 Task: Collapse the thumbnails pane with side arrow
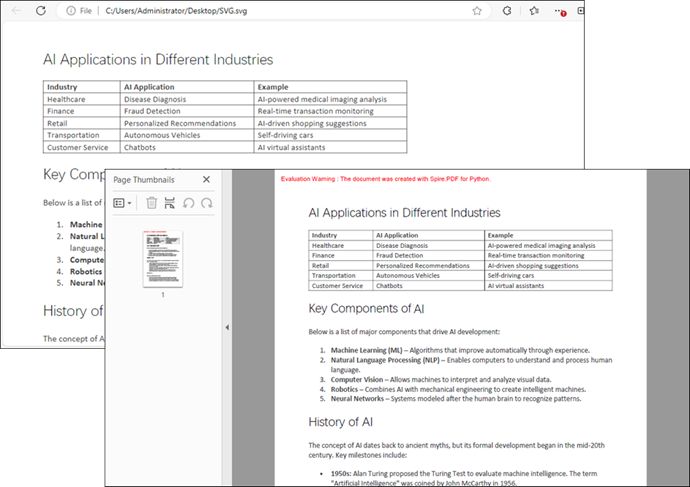[227, 327]
